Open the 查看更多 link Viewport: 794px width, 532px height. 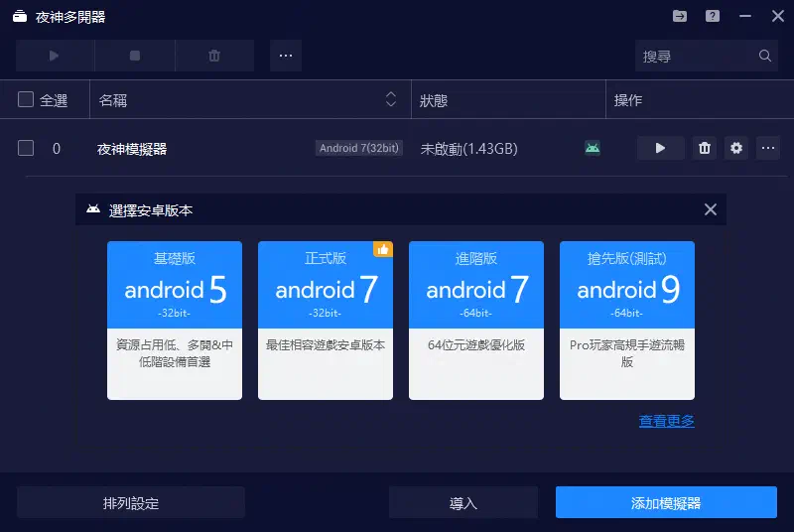coord(666,421)
